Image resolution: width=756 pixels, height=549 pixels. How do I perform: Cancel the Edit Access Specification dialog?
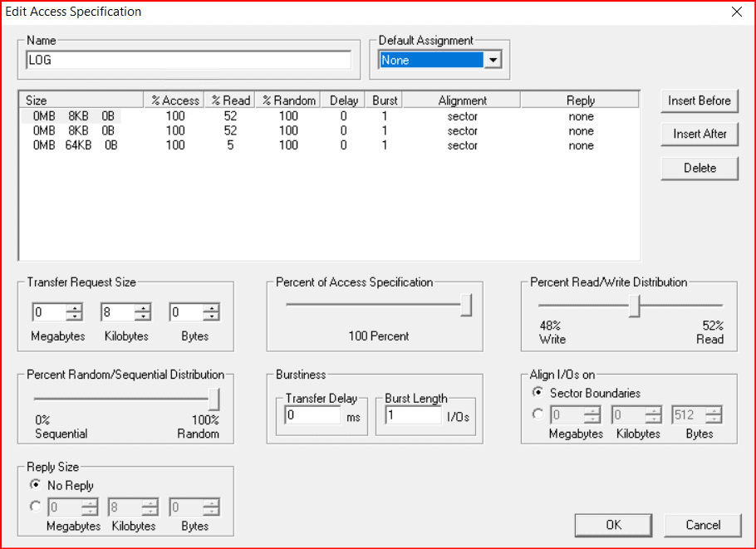[x=703, y=525]
